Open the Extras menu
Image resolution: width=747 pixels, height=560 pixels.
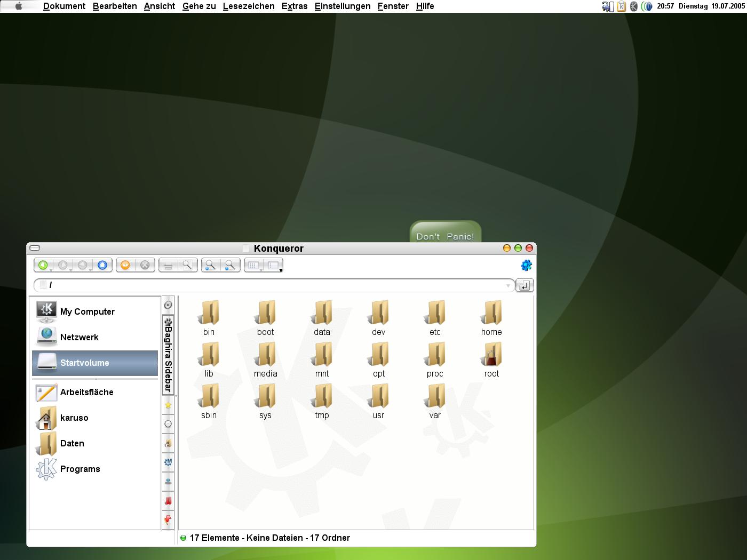[x=295, y=6]
